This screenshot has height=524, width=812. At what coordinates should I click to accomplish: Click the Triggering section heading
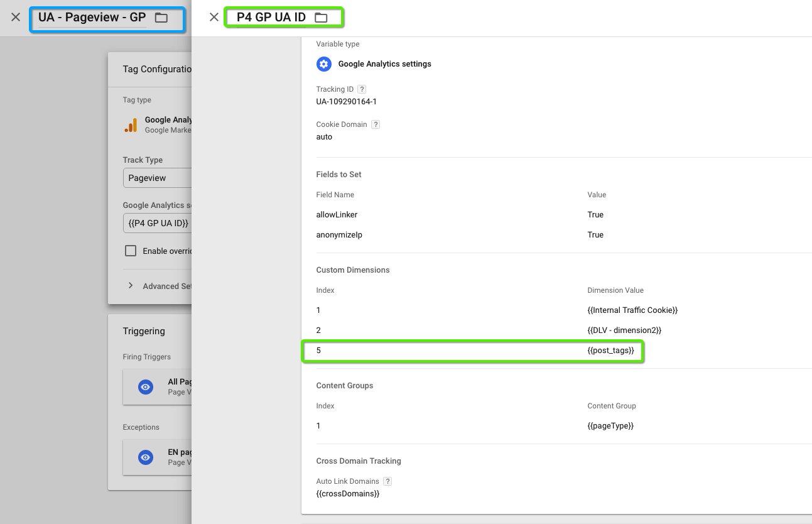pos(144,331)
